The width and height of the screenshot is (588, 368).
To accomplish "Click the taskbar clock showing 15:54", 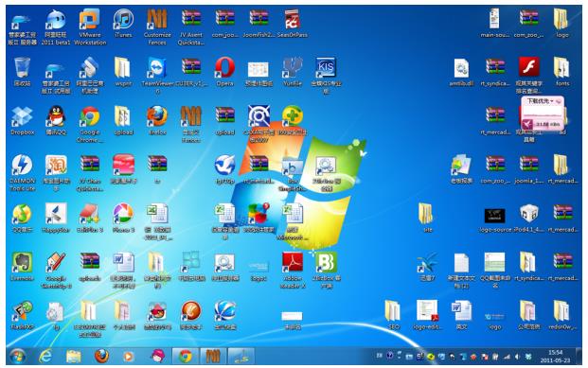I will (x=555, y=356).
